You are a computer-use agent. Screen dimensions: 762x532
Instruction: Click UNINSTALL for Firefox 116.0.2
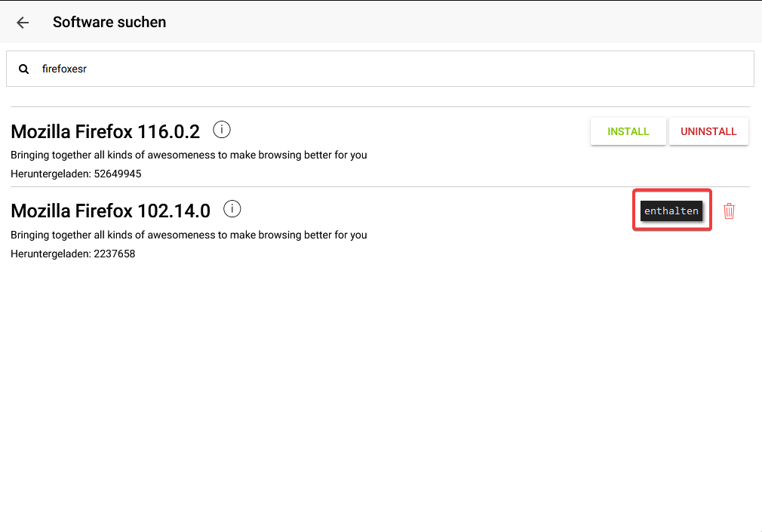[x=708, y=131]
